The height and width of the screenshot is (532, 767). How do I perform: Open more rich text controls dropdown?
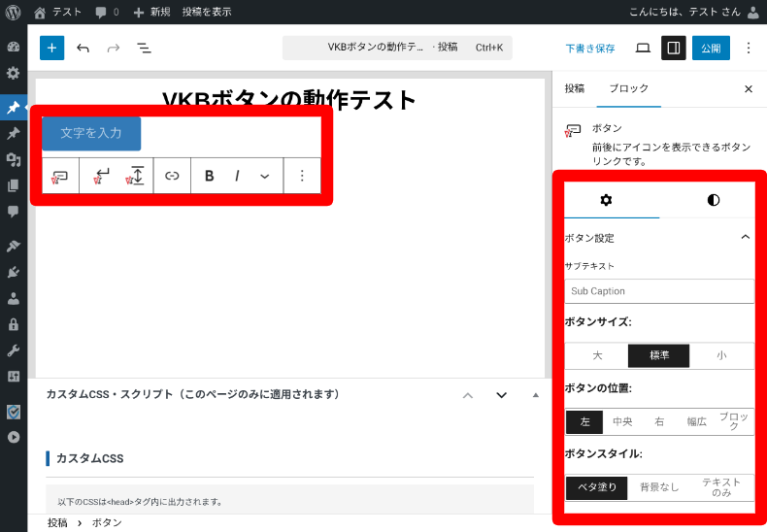coord(265,176)
